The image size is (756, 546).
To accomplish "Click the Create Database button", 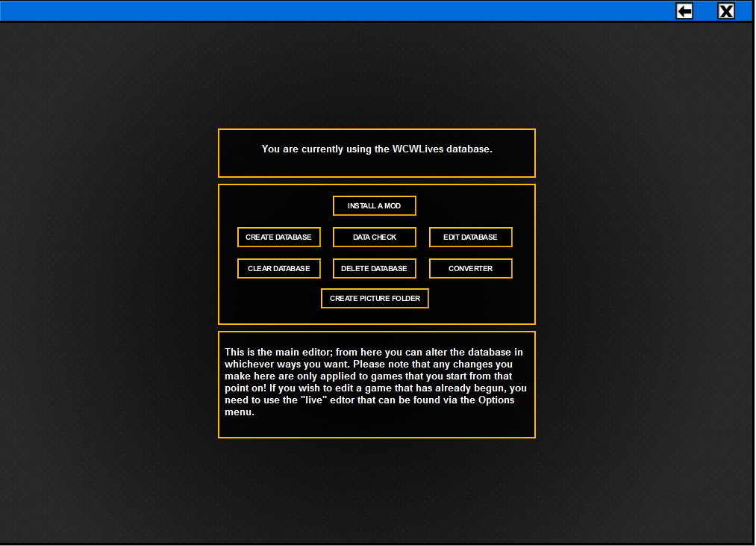I will pos(278,237).
